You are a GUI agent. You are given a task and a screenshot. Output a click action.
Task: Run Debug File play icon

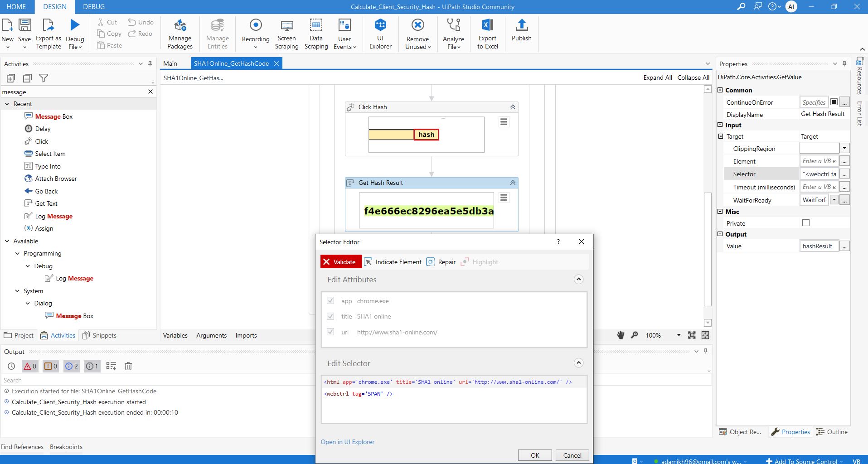coord(75,25)
